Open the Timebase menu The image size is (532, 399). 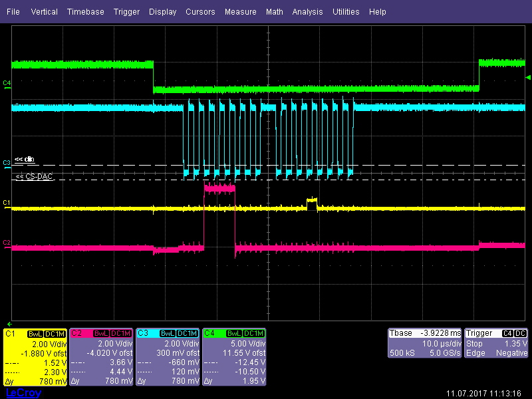pos(85,11)
